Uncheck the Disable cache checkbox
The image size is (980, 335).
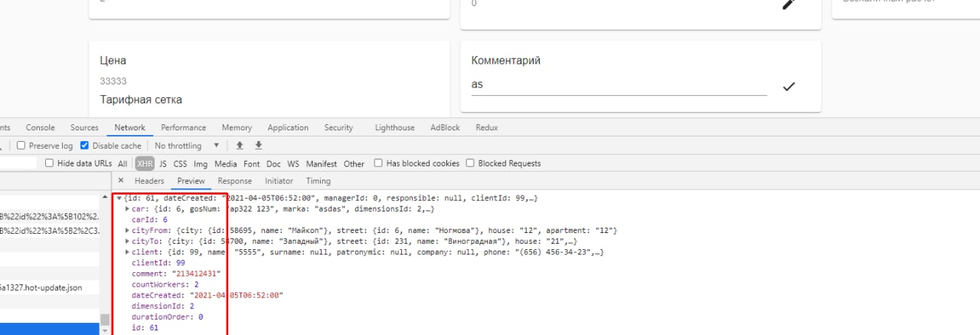click(85, 146)
